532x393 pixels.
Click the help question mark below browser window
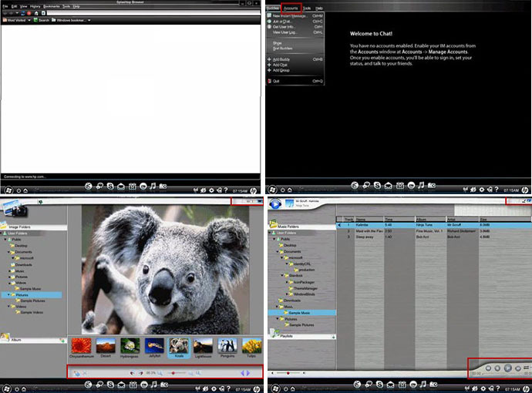click(226, 190)
